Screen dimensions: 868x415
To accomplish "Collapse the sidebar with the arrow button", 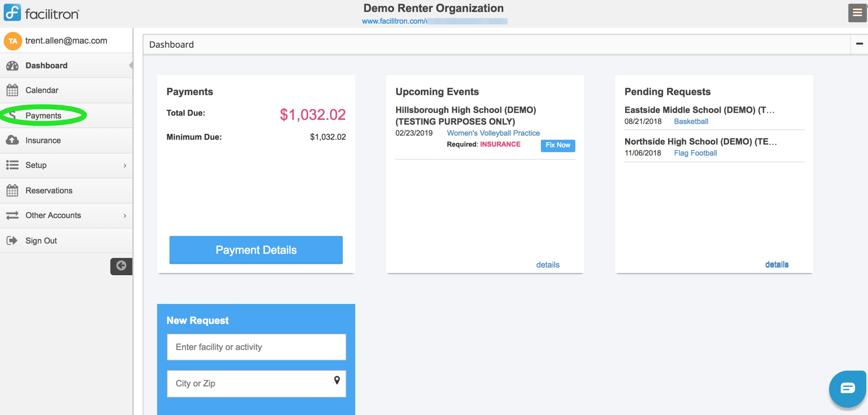I will pyautogui.click(x=121, y=265).
